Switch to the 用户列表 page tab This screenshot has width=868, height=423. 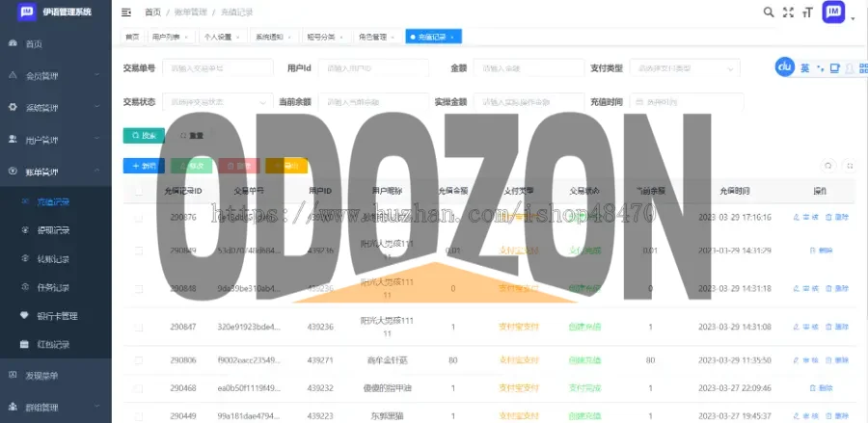click(171, 37)
